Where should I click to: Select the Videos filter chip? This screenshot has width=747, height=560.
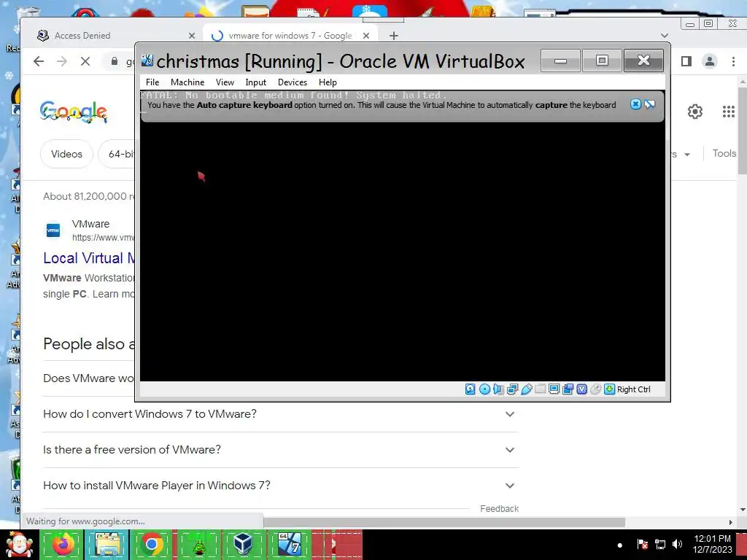pos(66,154)
